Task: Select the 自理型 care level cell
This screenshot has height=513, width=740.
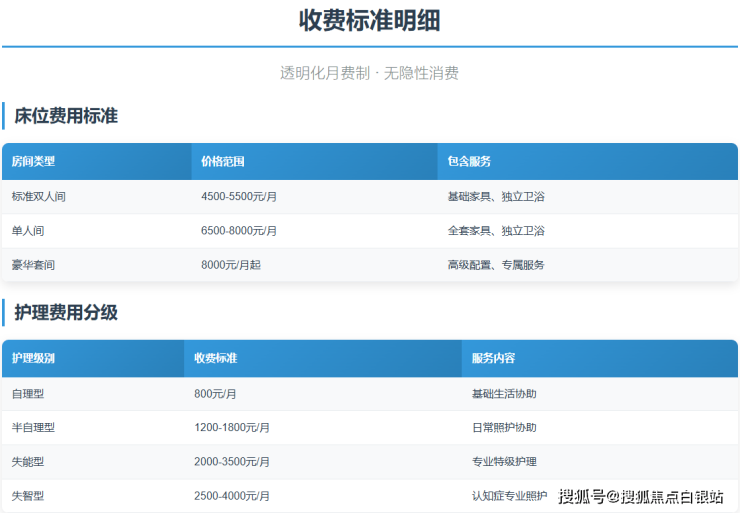Action: (x=28, y=394)
